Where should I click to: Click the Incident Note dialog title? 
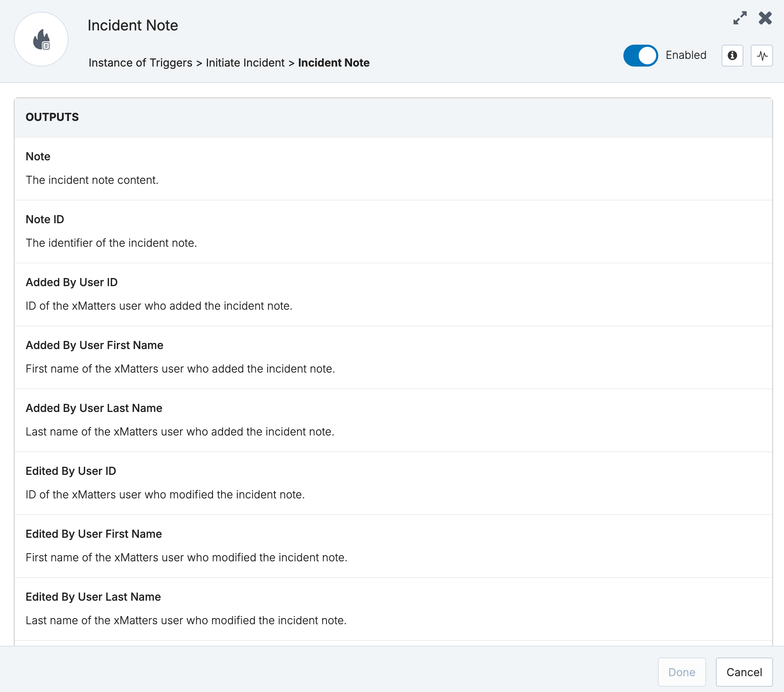click(x=133, y=25)
